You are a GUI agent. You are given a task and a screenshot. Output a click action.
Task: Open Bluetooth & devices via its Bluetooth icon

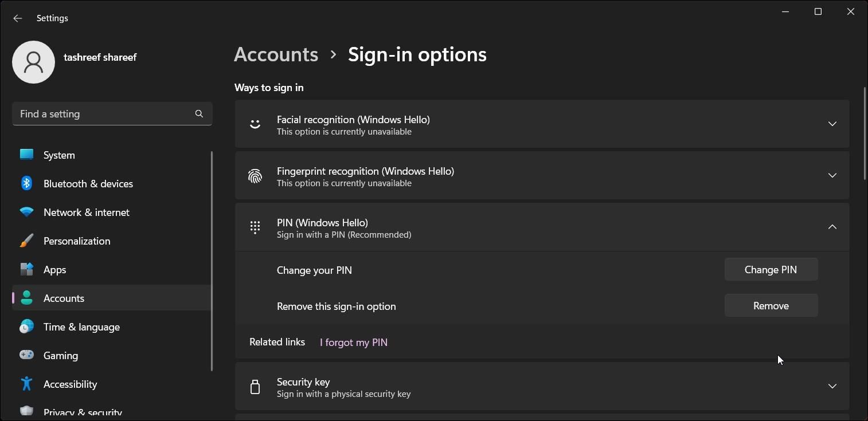(x=26, y=183)
